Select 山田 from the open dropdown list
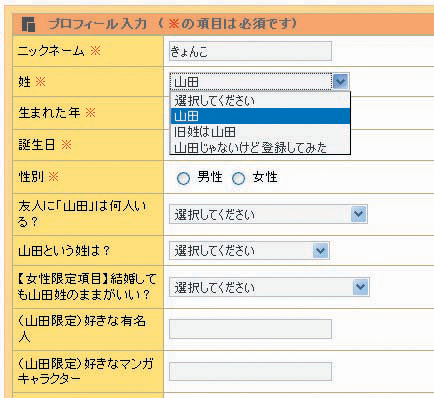This screenshot has width=434, height=398. click(260, 116)
